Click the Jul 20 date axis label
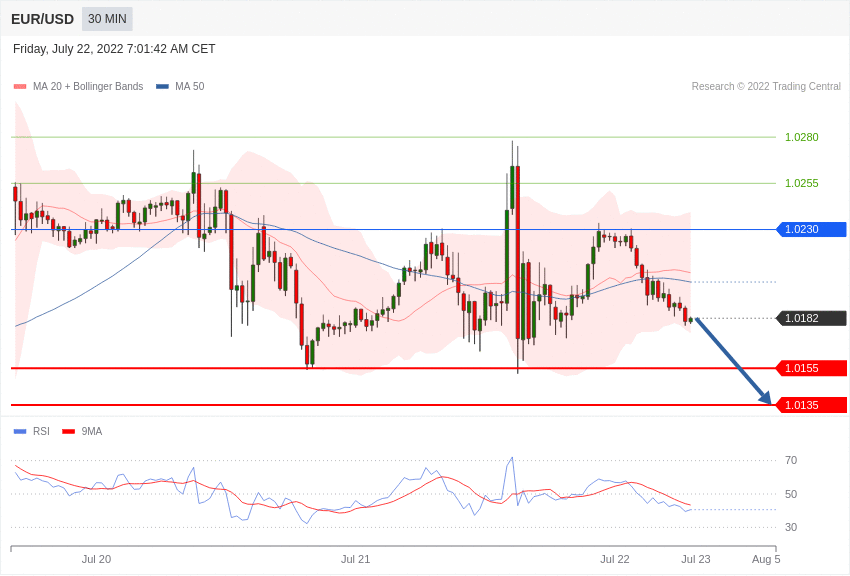This screenshot has width=850, height=576. [x=96, y=559]
